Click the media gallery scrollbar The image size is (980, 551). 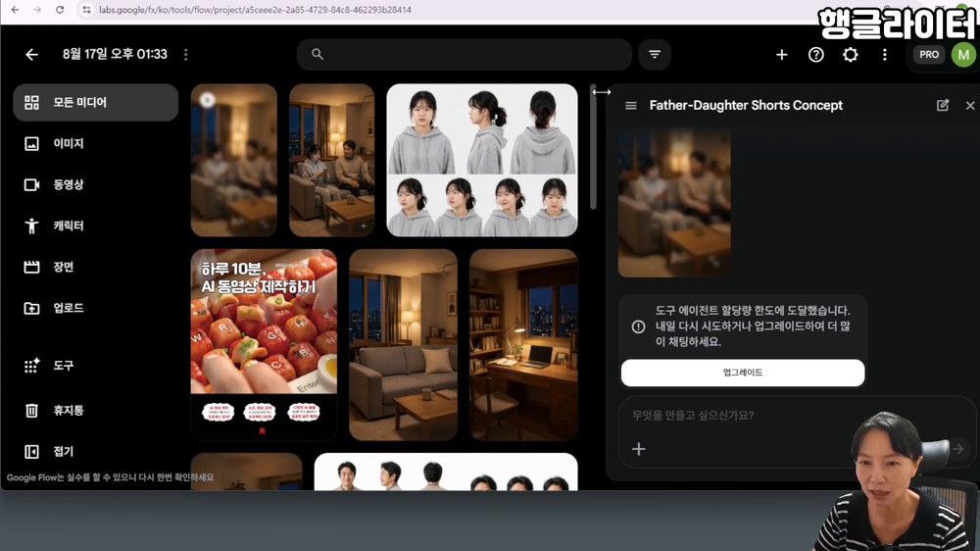pos(593,148)
